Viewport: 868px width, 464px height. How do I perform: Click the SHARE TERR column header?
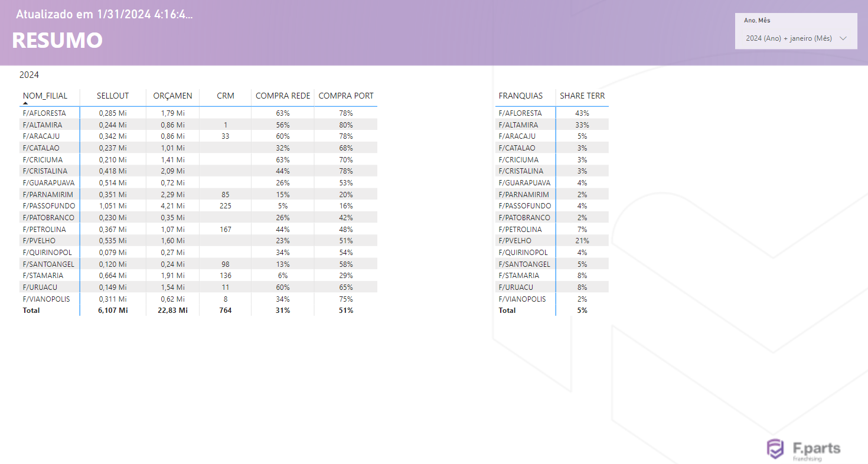tap(582, 96)
